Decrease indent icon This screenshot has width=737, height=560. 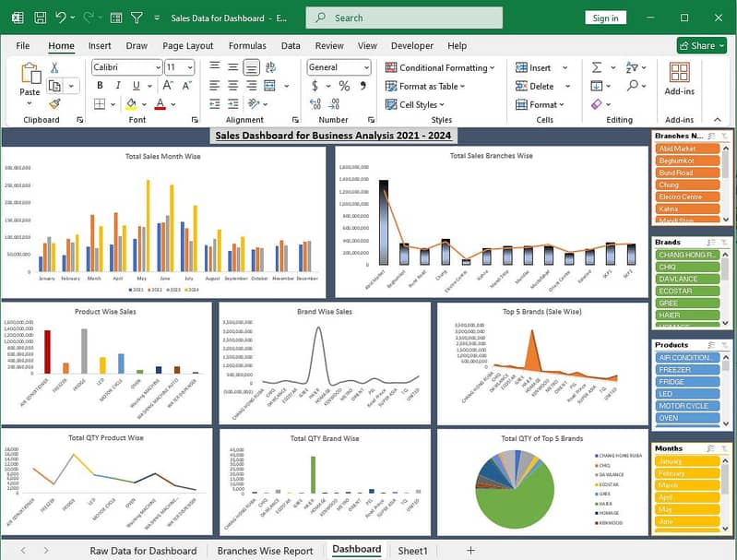click(x=215, y=104)
